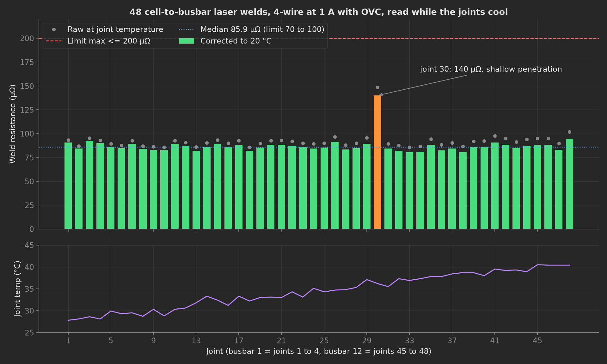Viewport: 607px width, 364px height.
Task: Click the green bar above the joint 29 tick
Action: [x=367, y=186]
